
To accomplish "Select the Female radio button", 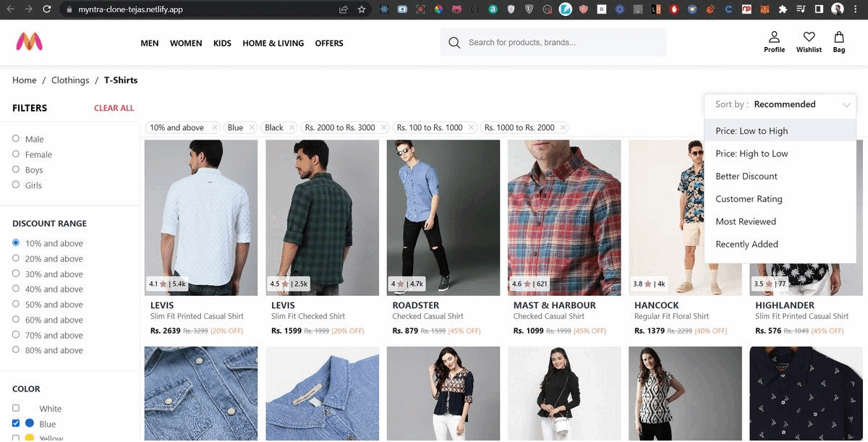I will (x=16, y=153).
